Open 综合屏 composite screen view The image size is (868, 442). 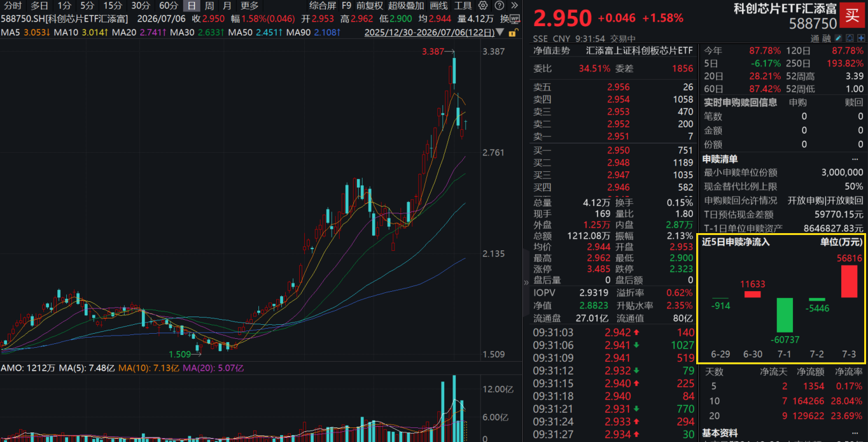point(323,6)
